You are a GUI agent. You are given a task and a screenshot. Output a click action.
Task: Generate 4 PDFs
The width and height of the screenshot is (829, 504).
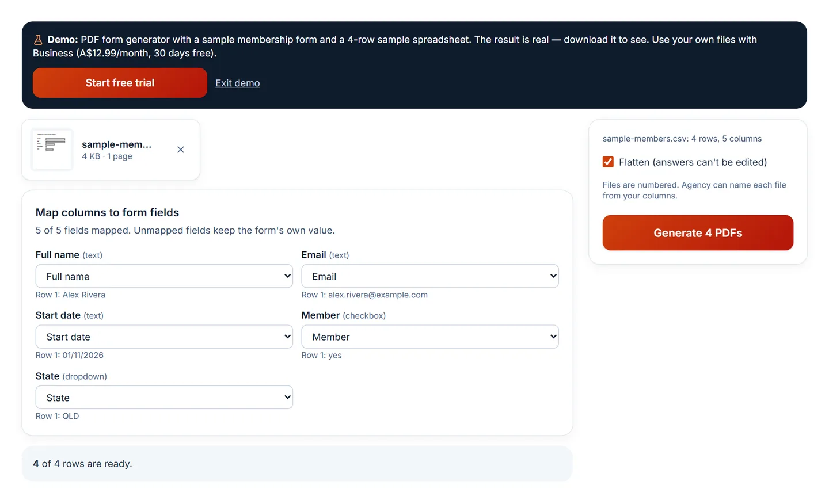(x=698, y=233)
